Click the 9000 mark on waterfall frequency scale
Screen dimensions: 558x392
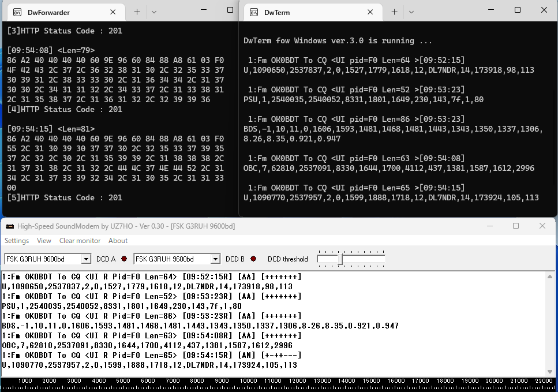[222, 380]
